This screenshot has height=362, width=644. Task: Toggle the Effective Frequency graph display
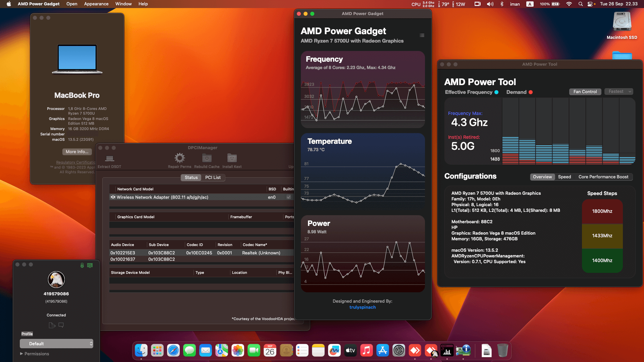point(497,92)
